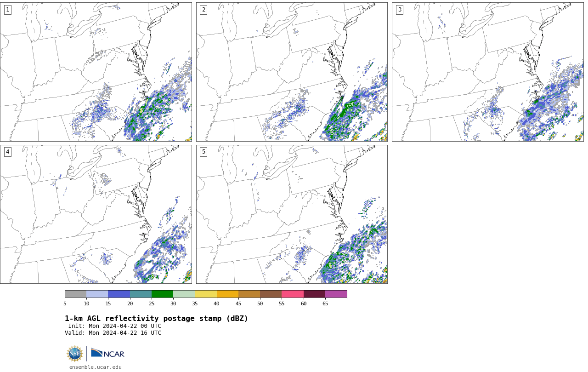Select the brown 50-55 dBZ swatch
The height and width of the screenshot is (372, 588).
(x=271, y=294)
